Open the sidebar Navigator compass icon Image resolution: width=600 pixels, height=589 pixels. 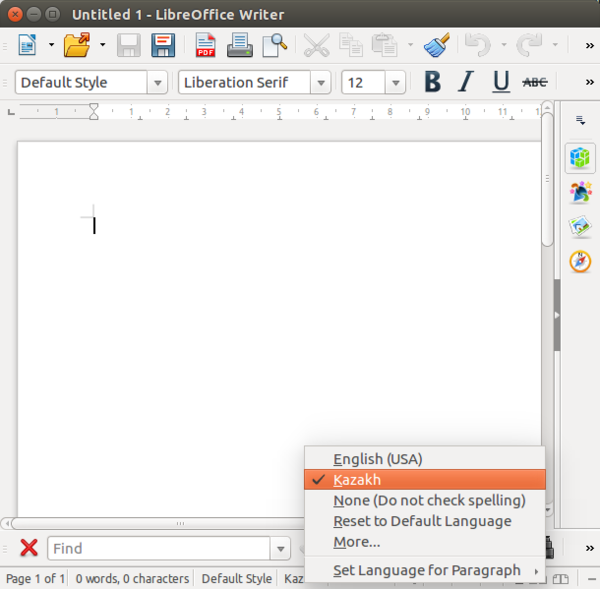580,261
